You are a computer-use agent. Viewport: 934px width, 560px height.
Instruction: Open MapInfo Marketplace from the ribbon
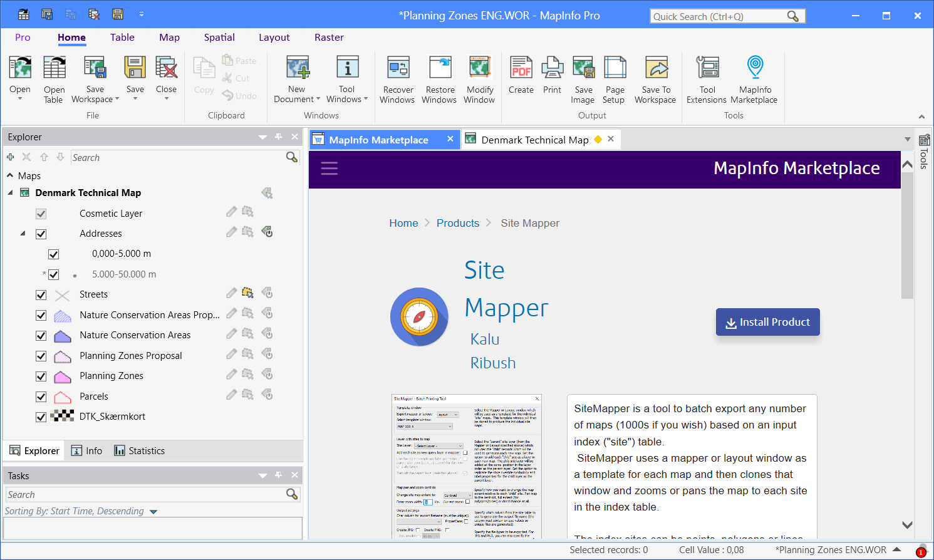click(x=755, y=68)
